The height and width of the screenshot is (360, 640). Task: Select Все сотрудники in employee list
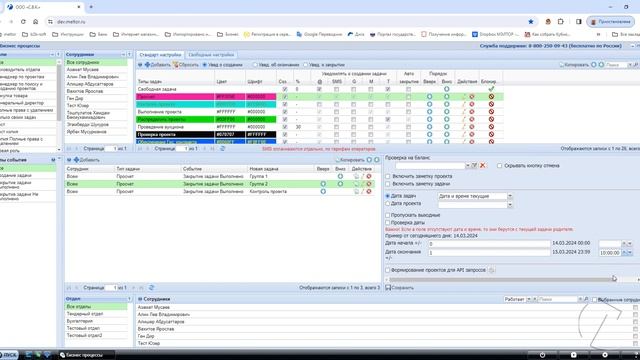pos(96,62)
